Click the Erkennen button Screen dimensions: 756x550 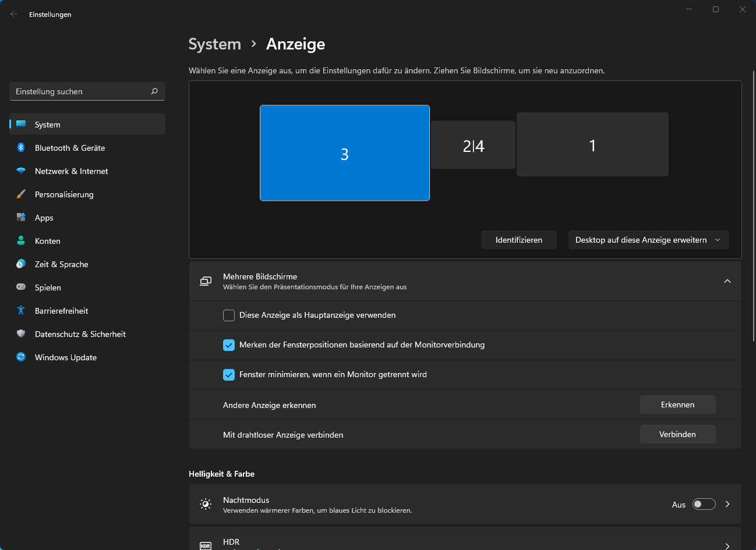tap(677, 404)
